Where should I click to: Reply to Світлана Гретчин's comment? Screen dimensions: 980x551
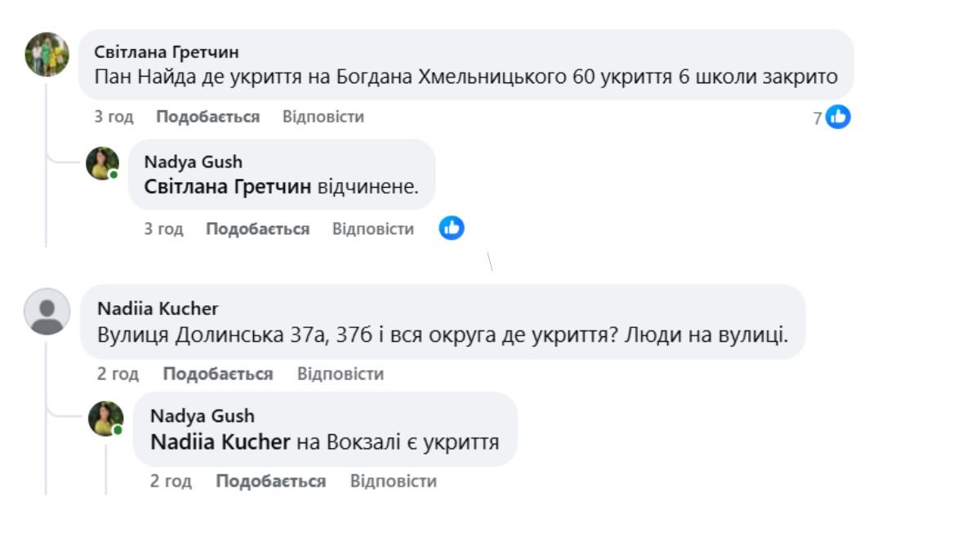323,117
